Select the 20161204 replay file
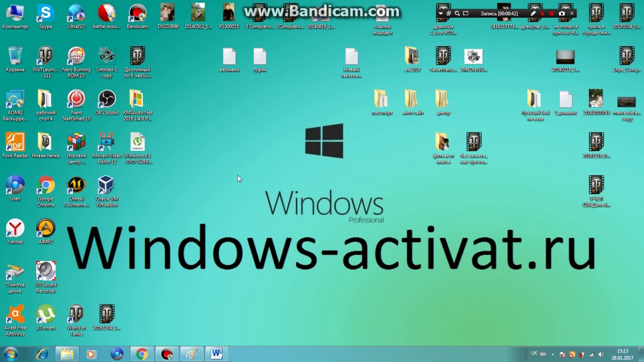 click(x=107, y=318)
